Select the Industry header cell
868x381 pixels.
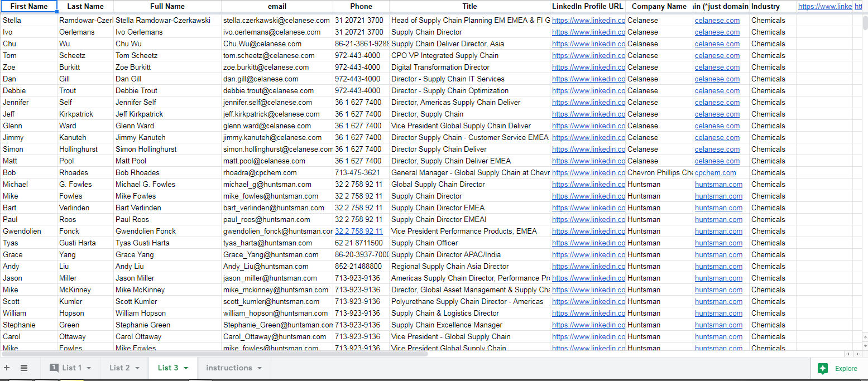click(x=773, y=6)
